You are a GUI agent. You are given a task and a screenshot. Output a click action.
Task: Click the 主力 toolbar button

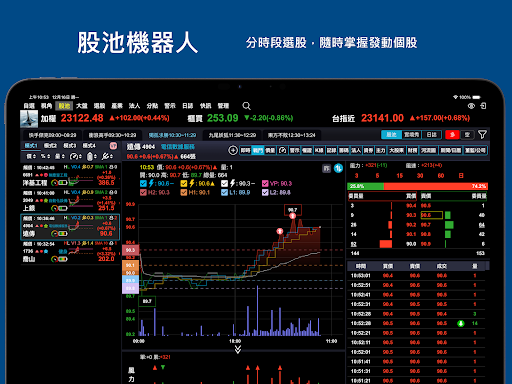[380, 150]
